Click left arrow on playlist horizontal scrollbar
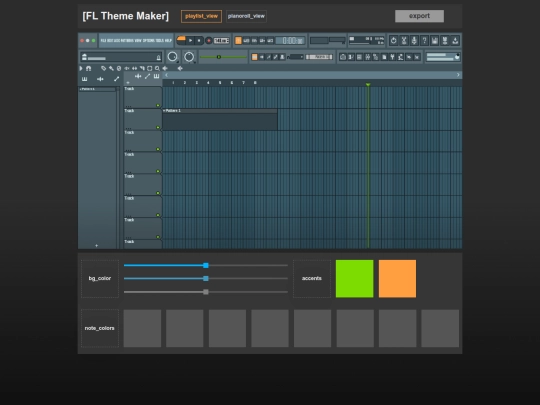 click(166, 75)
